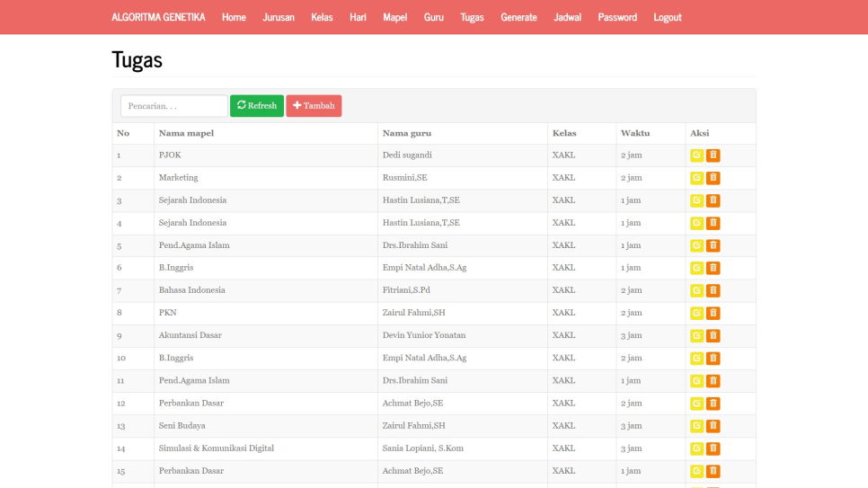The height and width of the screenshot is (488, 868).
Task: Click edit icon on row 6 B.Inggris
Action: pyautogui.click(x=696, y=268)
